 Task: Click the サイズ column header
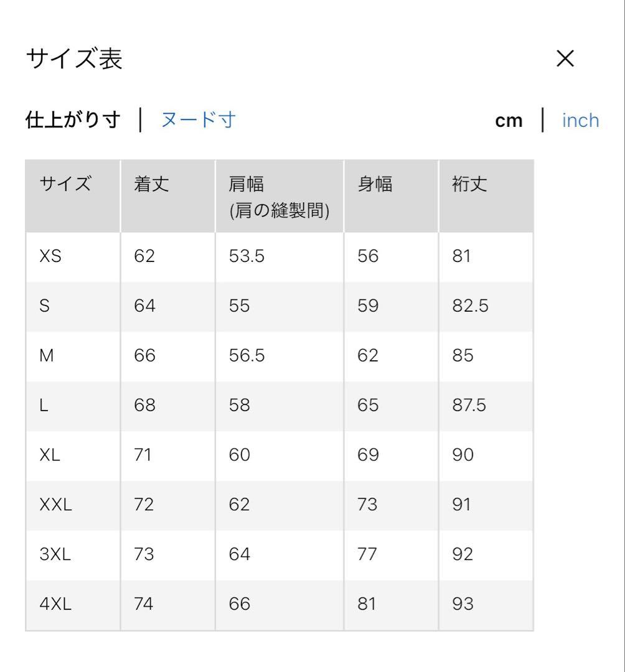pos(65,183)
